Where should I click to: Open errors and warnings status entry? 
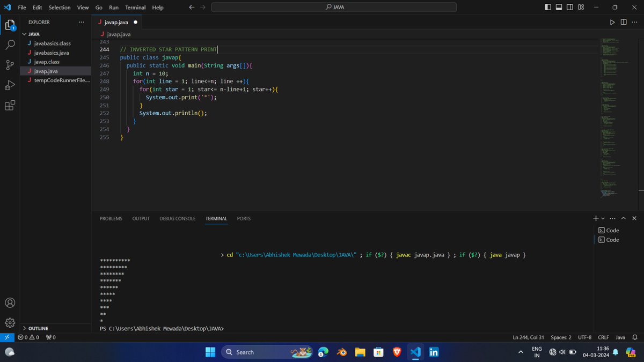click(x=28, y=337)
